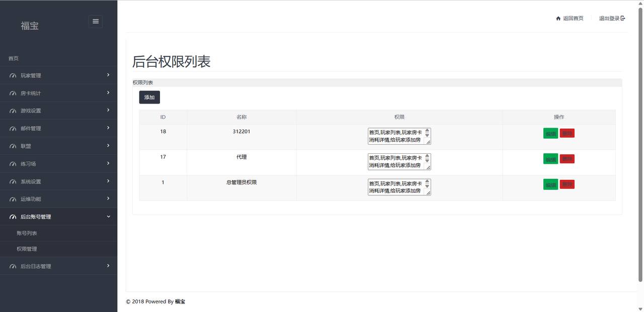The height and width of the screenshot is (312, 644).
Task: Collapse the 后台账号管理 menu chevron
Action: coord(108,217)
